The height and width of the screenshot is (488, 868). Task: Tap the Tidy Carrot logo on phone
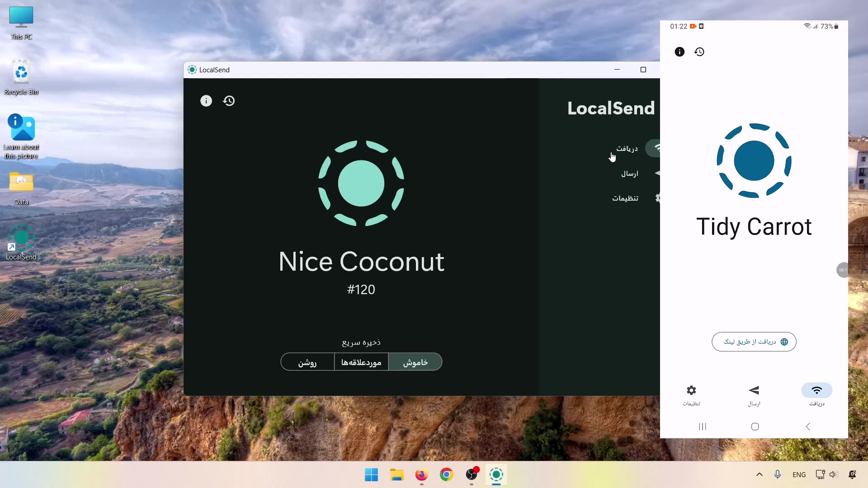pyautogui.click(x=754, y=160)
